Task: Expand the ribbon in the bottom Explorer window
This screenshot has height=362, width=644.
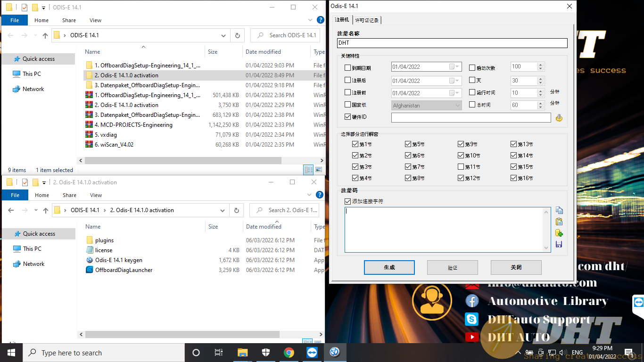Action: [310, 195]
